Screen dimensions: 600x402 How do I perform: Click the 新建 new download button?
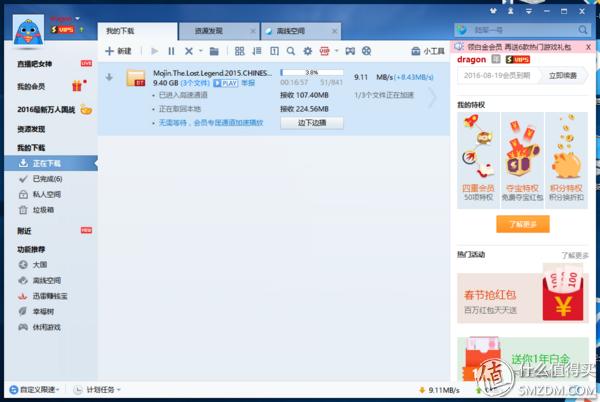click(118, 51)
